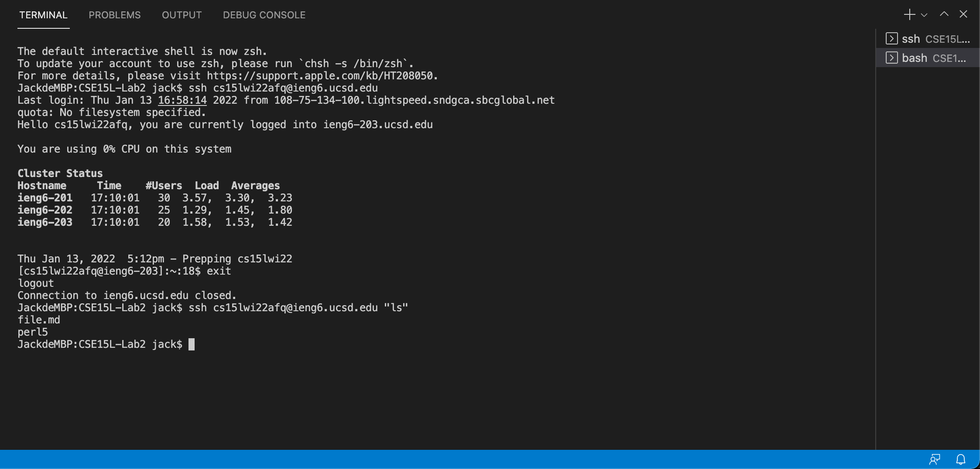The image size is (980, 469).
Task: Click file.md in the ls output
Action: click(x=39, y=319)
